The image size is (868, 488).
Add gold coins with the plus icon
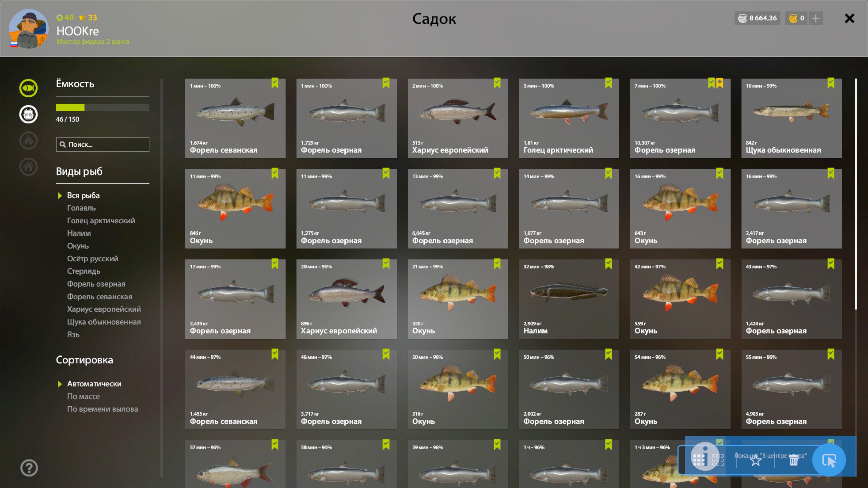(x=816, y=18)
